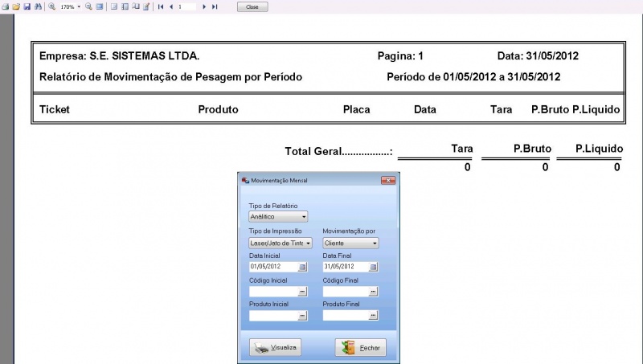The height and width of the screenshot is (364, 643).
Task: Click the open folder toolbar icon
Action: 15,6
